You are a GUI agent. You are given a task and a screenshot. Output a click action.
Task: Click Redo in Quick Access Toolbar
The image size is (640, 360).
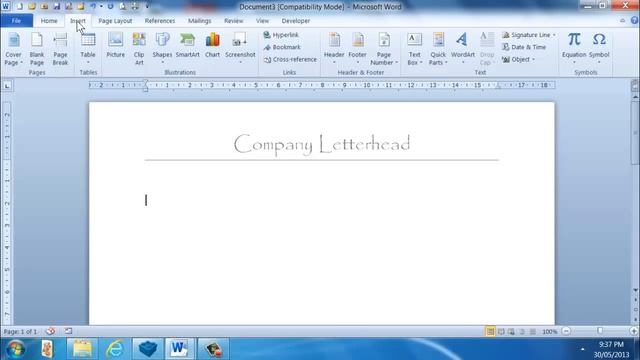110,7
